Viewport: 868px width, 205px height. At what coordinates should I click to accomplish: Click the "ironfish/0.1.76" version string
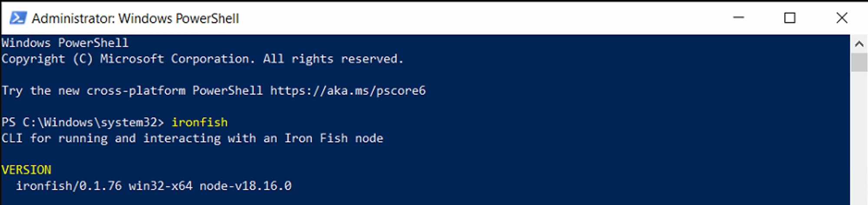[x=69, y=186]
